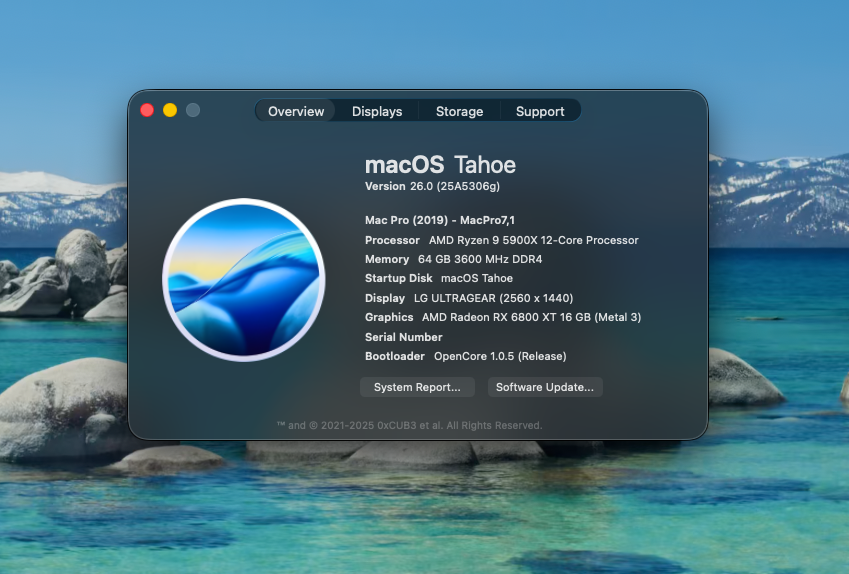Screen dimensions: 849x574
Task: Select the Version 26.0 (25A5306g) text
Action: point(432,186)
